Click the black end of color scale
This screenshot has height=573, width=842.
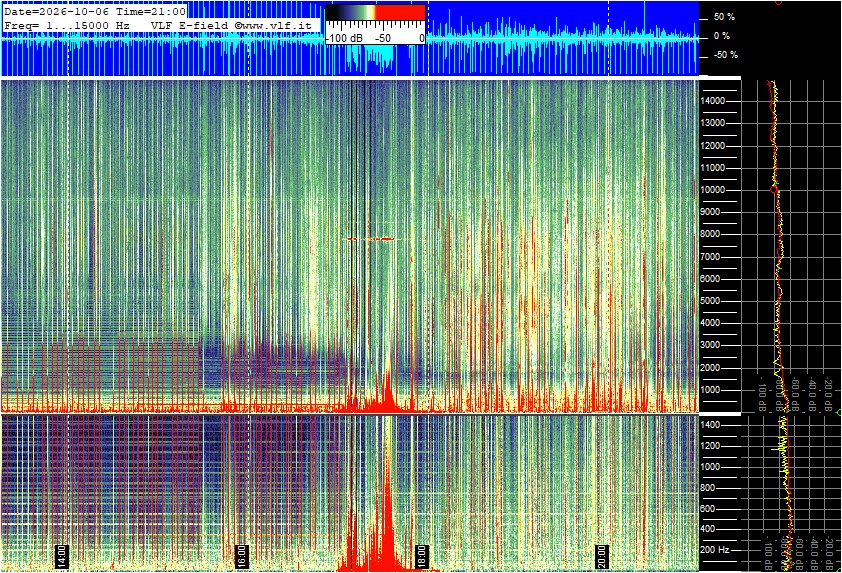pos(333,13)
